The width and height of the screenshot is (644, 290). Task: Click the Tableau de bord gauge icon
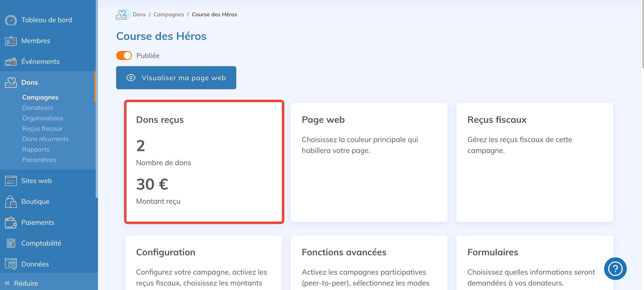11,20
